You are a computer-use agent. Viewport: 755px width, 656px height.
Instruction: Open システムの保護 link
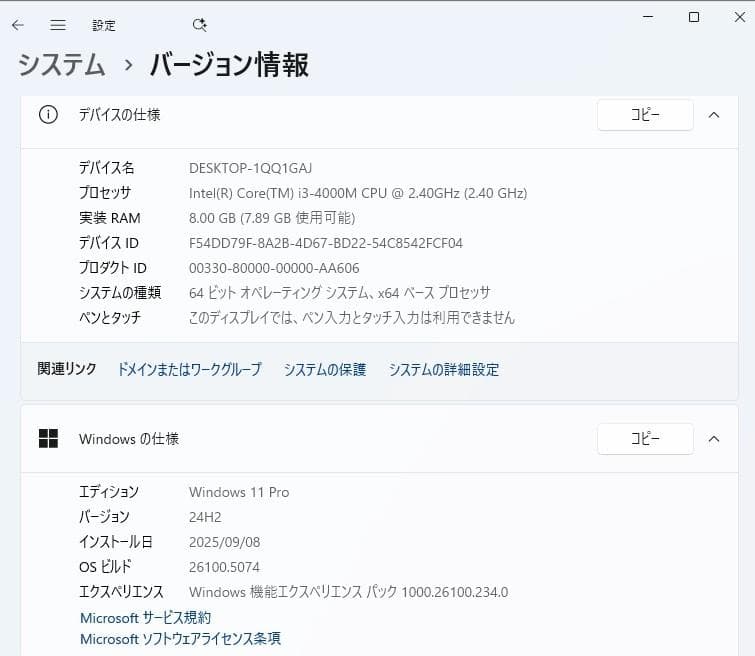325,369
